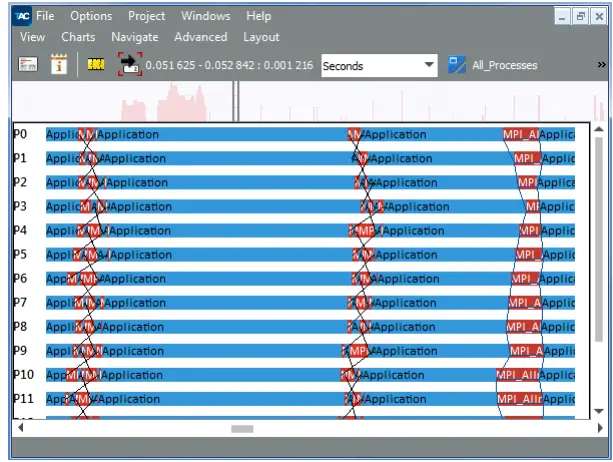Click the vertical scrollbar down arrow
Screen dimensions: 613x462
[x=599, y=411]
